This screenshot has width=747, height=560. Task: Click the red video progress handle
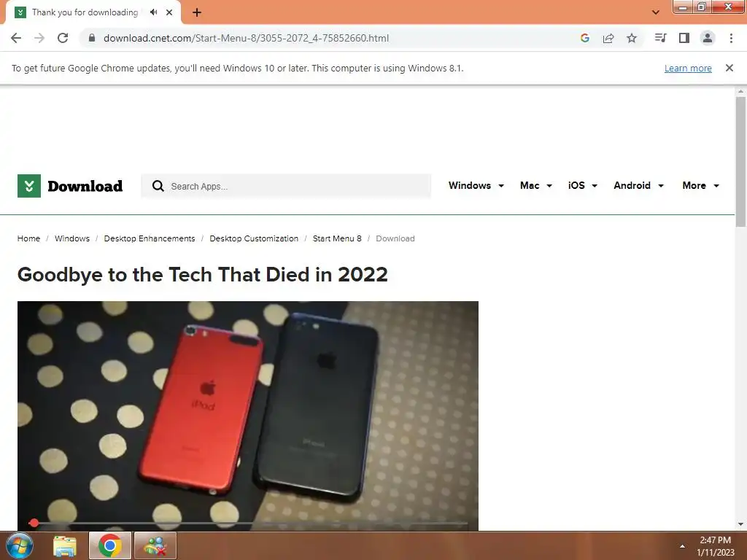pos(34,523)
